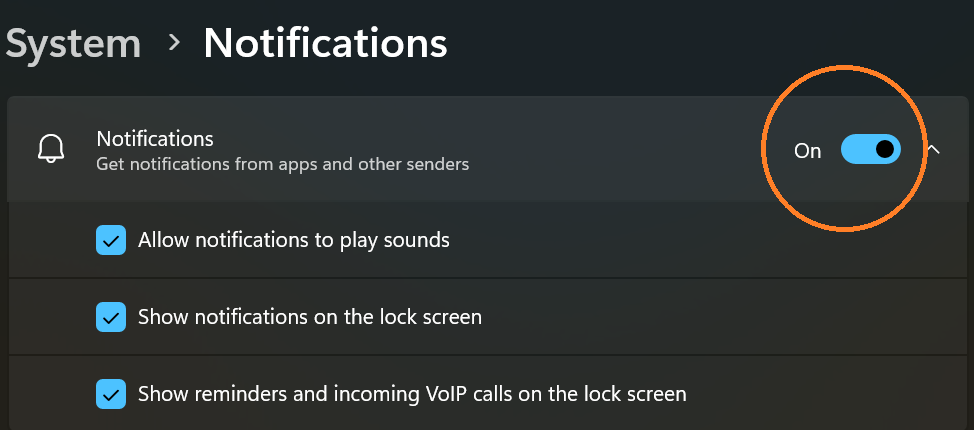Click "Show notifications on the lock screen" text

click(310, 317)
